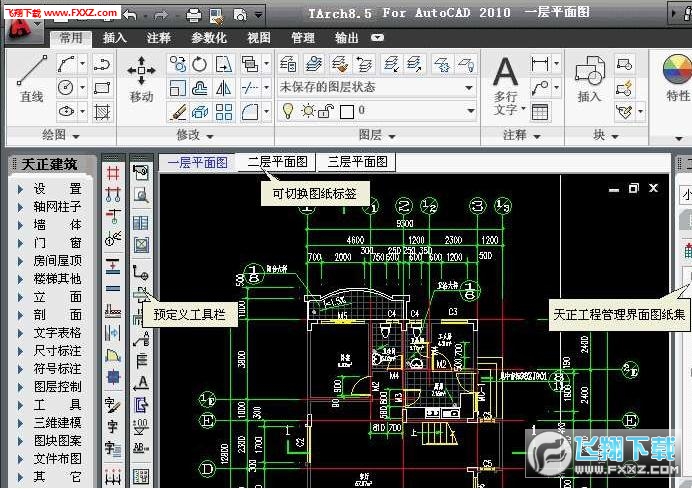This screenshot has height=489, width=692.
Task: Click the Print icon in quick access toolbar
Action: [194, 15]
